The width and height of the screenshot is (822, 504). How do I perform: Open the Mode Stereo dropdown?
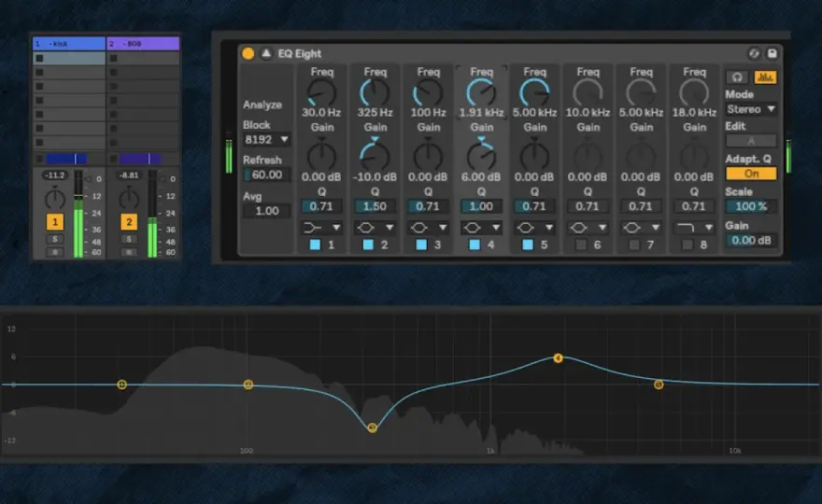[751, 109]
